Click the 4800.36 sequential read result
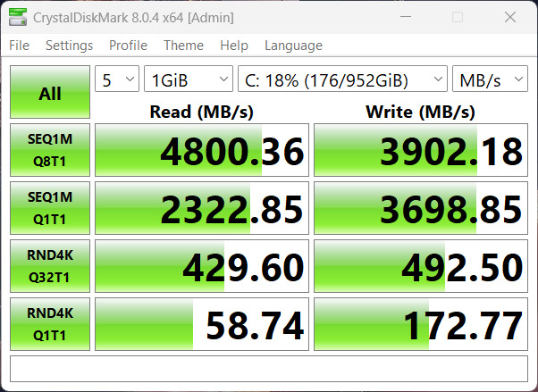The height and width of the screenshot is (392, 538). point(201,151)
